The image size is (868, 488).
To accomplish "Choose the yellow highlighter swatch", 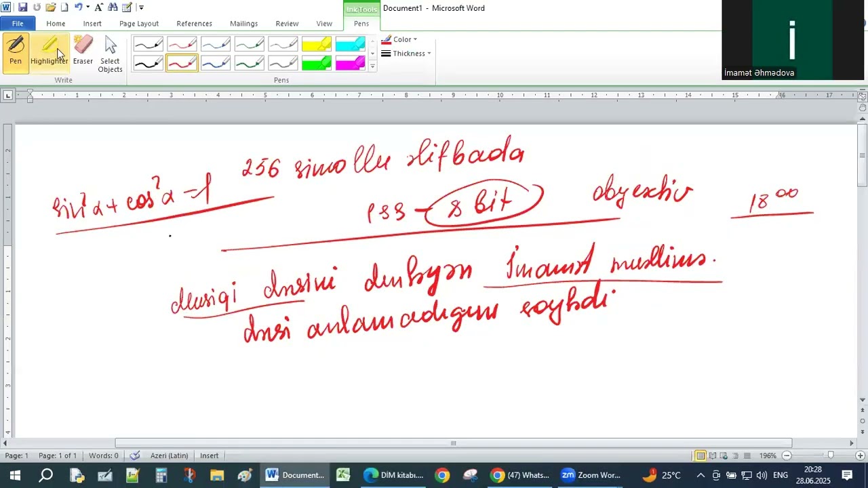I will point(317,45).
